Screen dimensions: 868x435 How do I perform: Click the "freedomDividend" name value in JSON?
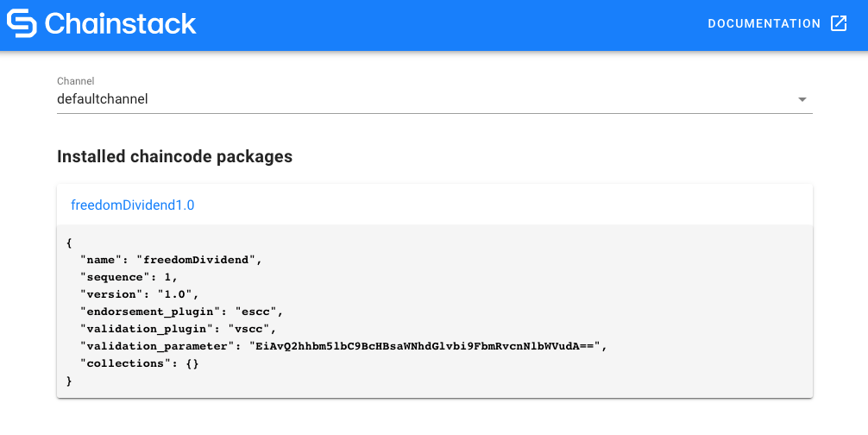(198, 259)
